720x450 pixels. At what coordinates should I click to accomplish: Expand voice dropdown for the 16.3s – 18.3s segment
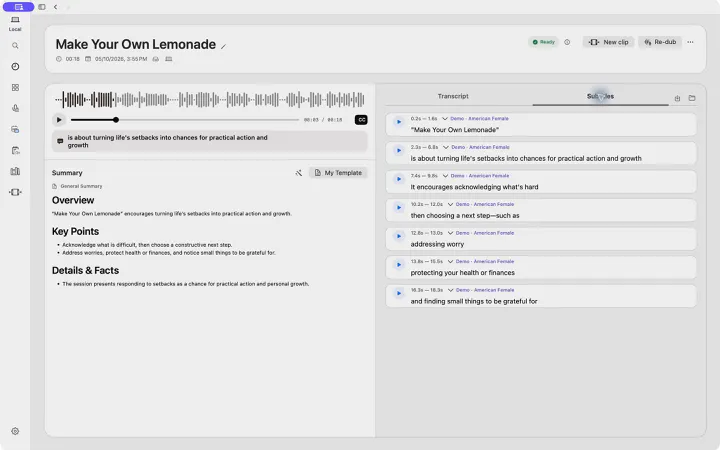point(450,290)
